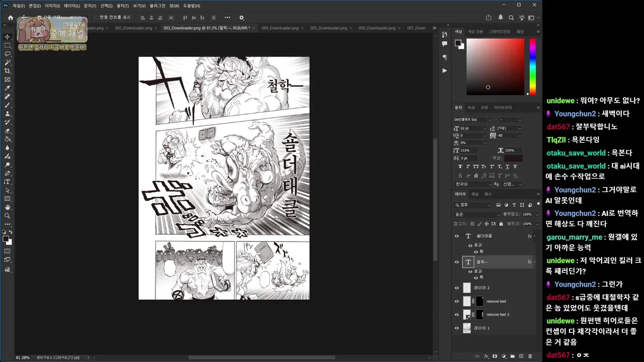Add layer style with fx button
The image size is (644, 362).
coord(486,356)
